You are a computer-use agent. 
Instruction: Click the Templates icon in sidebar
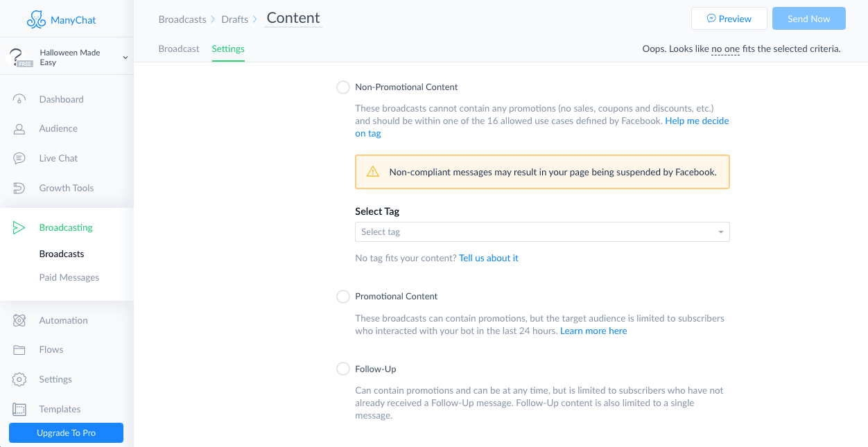click(19, 410)
